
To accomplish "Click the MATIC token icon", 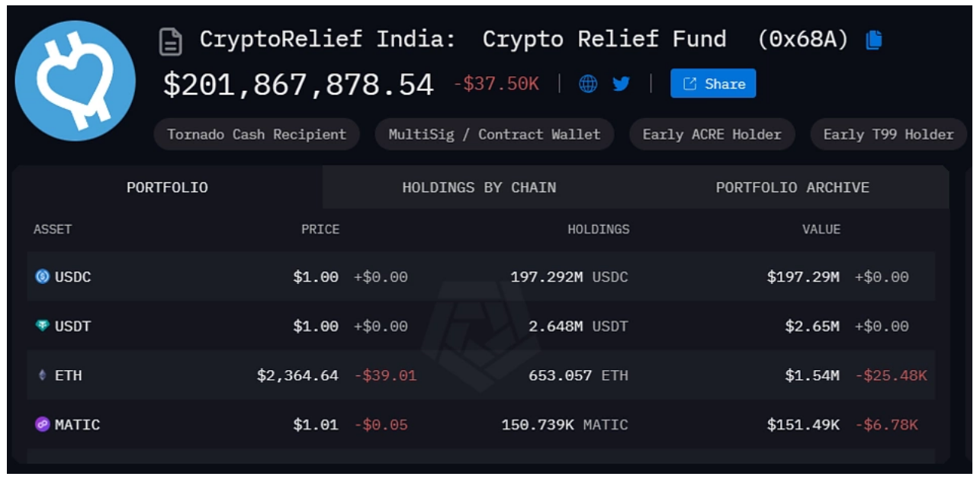I will [43, 424].
